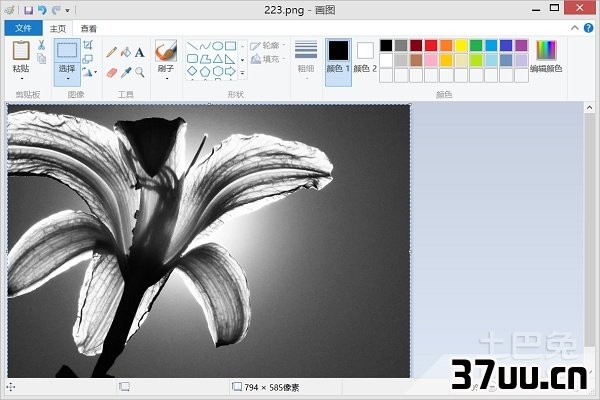Choose the rectangle shape
Screen dimensions: 600x400
[230, 46]
